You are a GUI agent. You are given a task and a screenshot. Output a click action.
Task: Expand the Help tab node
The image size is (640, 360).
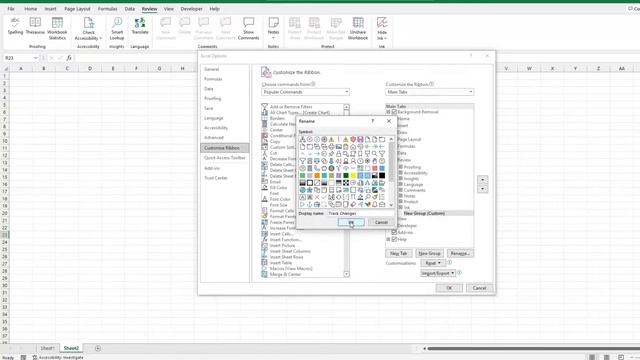(x=388, y=239)
